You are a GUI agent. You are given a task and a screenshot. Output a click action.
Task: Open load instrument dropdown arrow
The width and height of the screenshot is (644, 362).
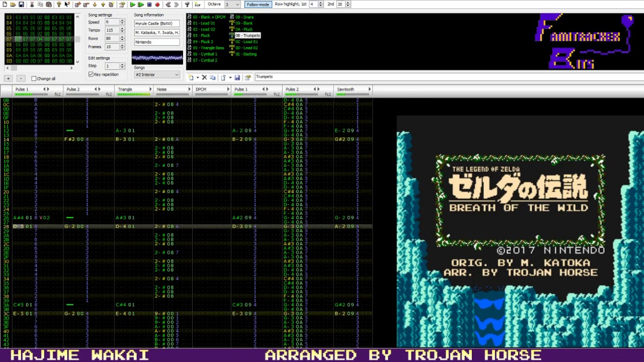point(230,77)
